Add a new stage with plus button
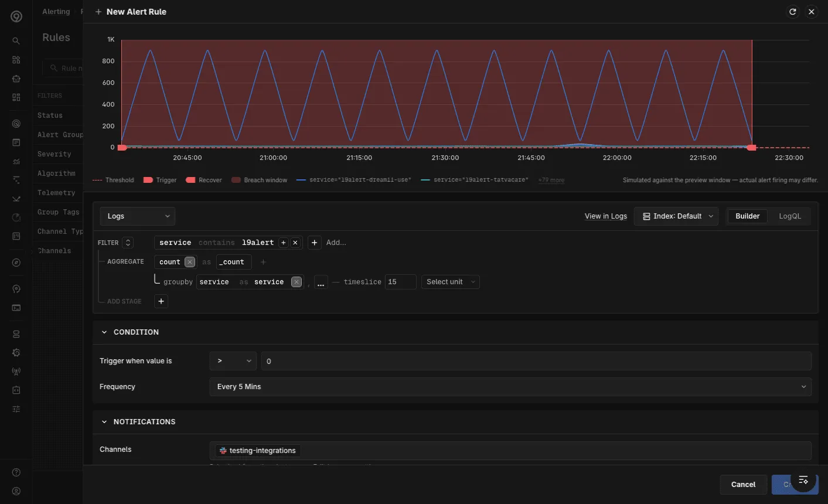The width and height of the screenshot is (828, 504). (161, 301)
